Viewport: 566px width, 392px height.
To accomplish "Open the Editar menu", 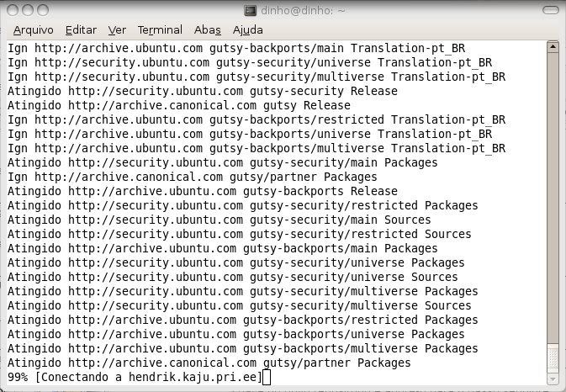I will coord(81,30).
